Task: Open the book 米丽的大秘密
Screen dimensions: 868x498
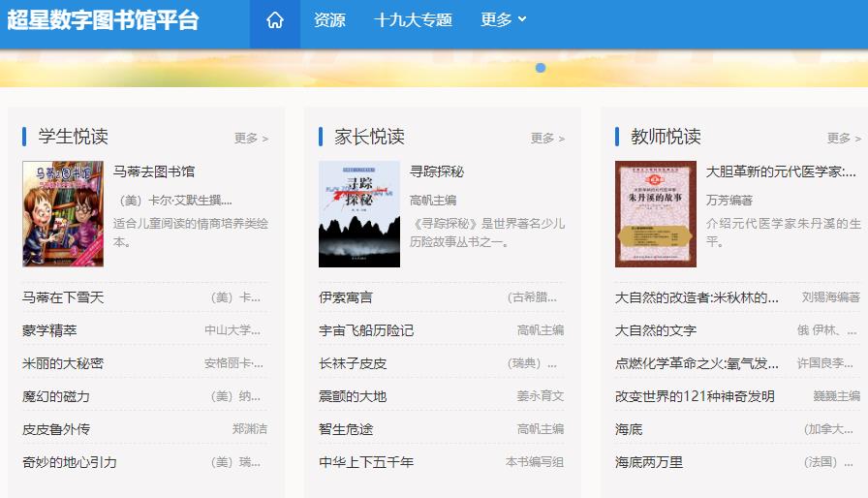Action: coord(63,363)
